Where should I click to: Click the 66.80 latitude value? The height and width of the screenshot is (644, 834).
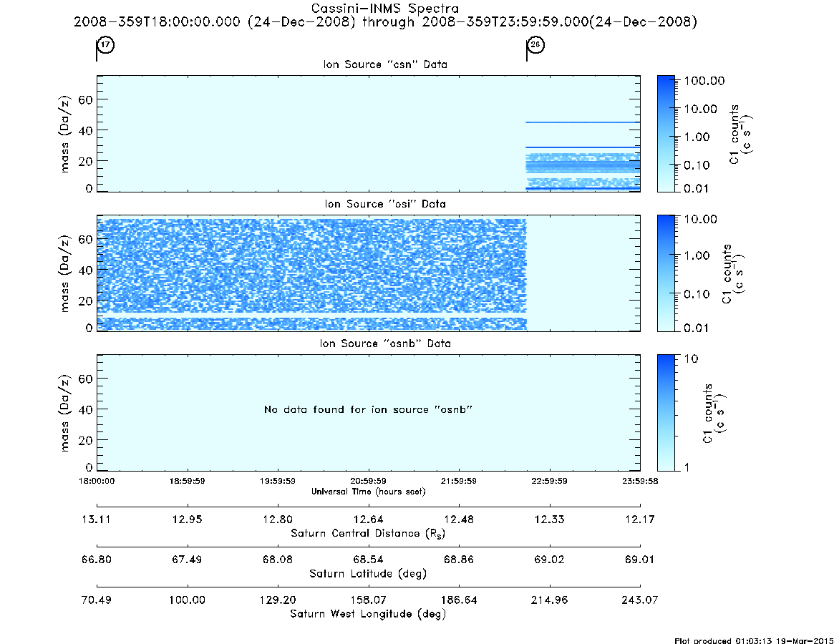[96, 560]
